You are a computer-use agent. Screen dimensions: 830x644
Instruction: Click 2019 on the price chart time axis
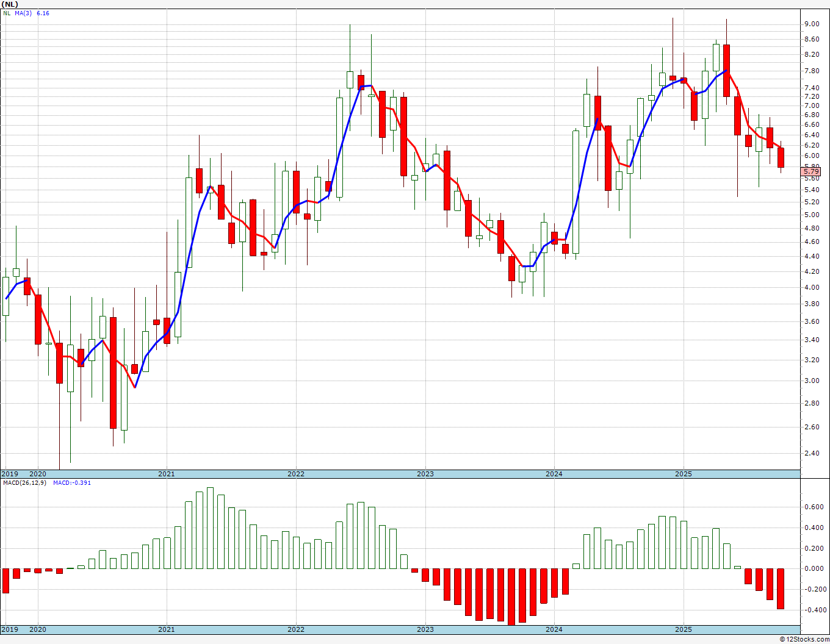click(x=10, y=474)
